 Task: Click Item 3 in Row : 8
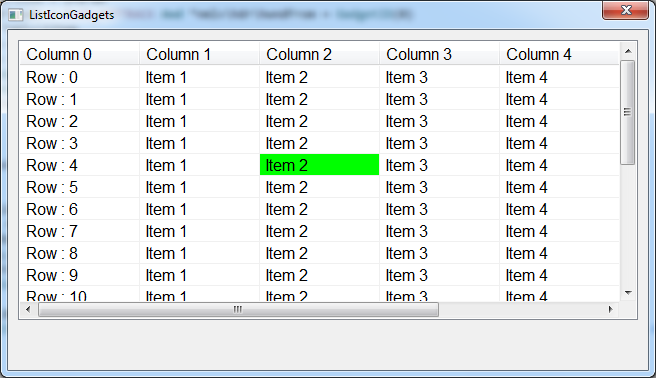point(440,253)
